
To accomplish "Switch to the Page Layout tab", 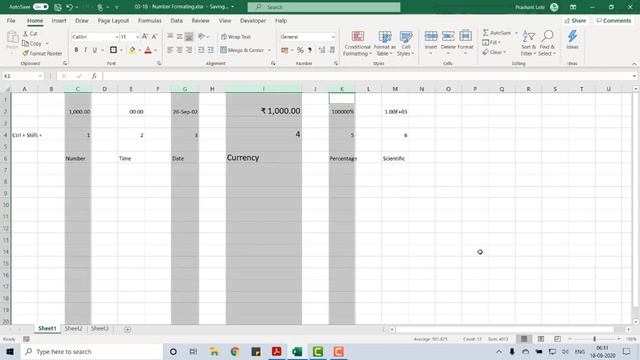I will pyautogui.click(x=113, y=20).
